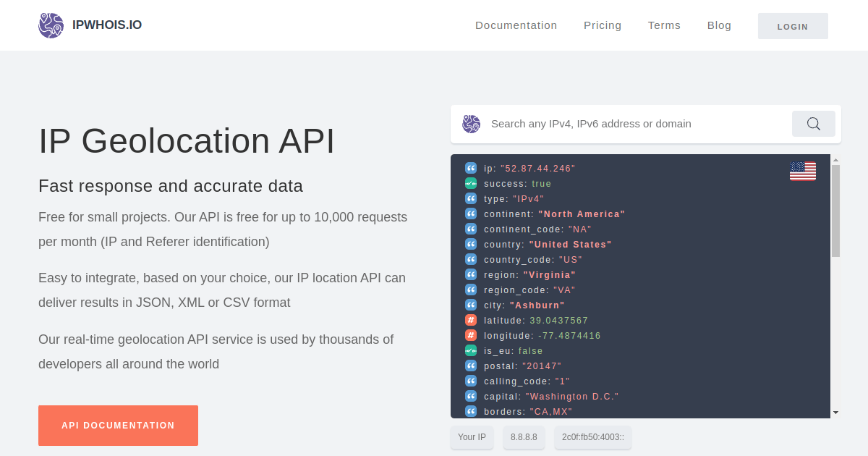
Task: Click the number icon beside latitude
Action: click(471, 320)
